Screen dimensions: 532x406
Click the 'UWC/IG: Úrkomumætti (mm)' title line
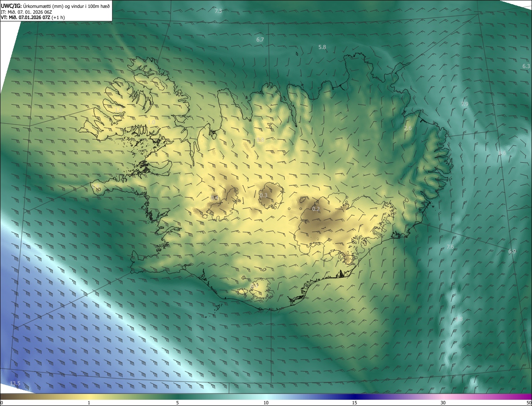tap(55, 5)
